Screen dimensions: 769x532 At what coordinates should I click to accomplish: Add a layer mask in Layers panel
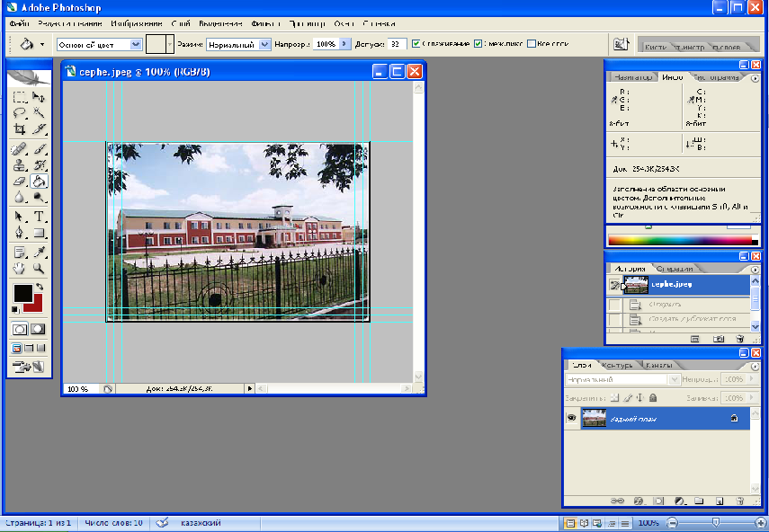658,501
